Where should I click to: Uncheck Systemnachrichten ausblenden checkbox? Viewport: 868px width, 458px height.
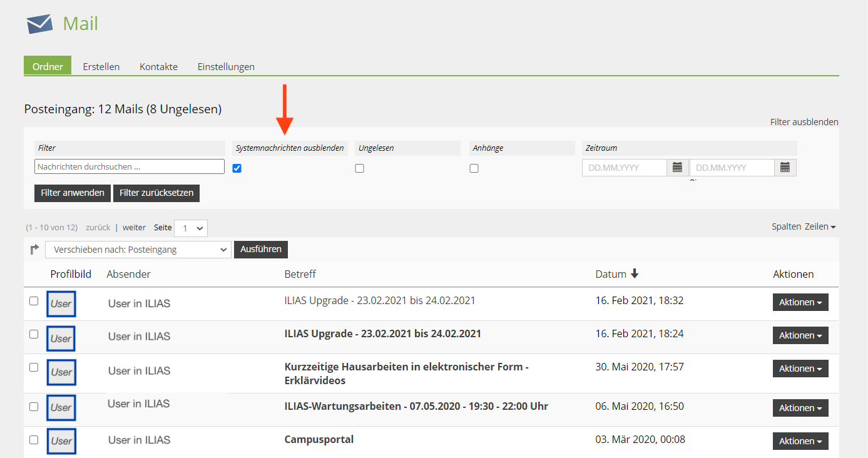pos(237,168)
